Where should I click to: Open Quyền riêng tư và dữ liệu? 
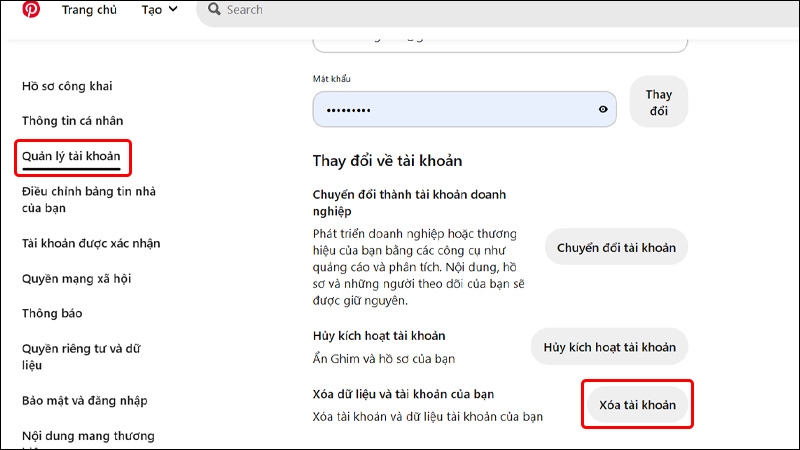[81, 357]
